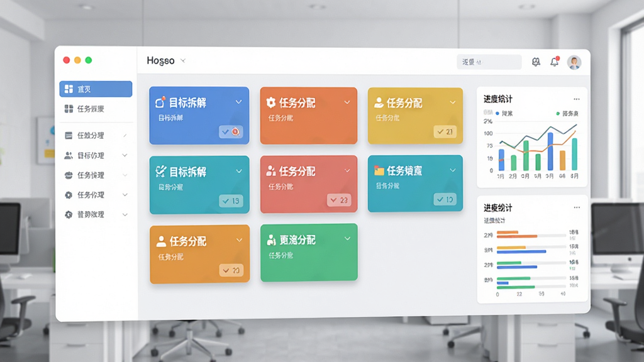Expand the chevron on the yellow card
The height and width of the screenshot is (362, 644).
(x=453, y=102)
